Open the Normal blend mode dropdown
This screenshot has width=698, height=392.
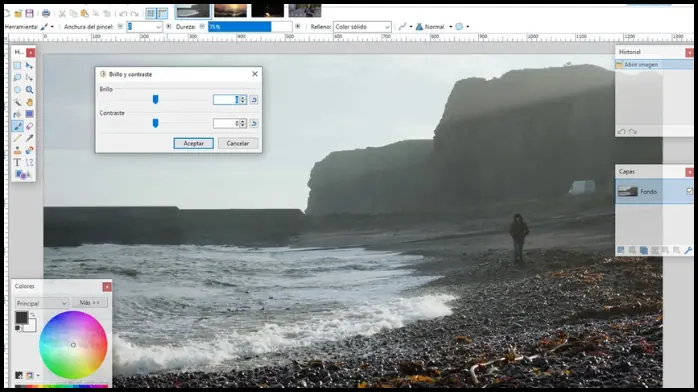(x=434, y=27)
